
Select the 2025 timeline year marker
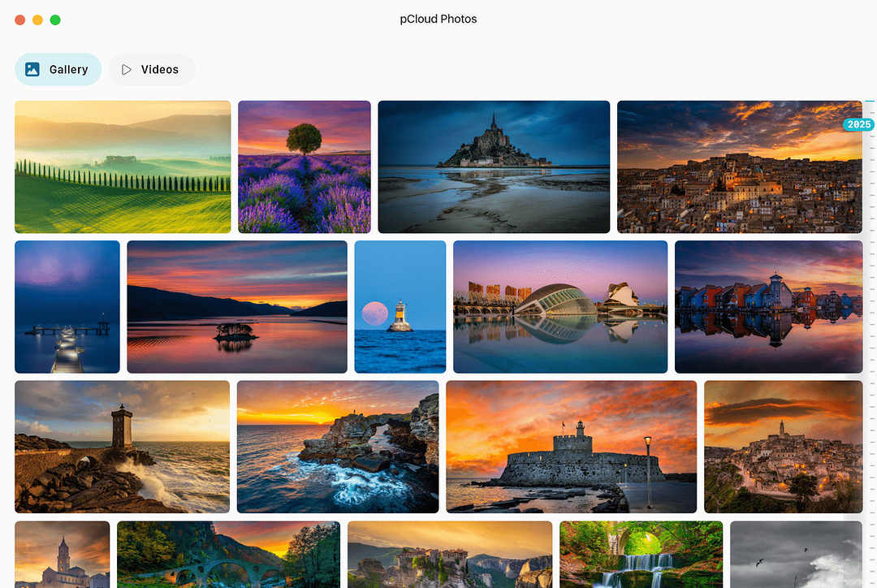click(x=858, y=124)
